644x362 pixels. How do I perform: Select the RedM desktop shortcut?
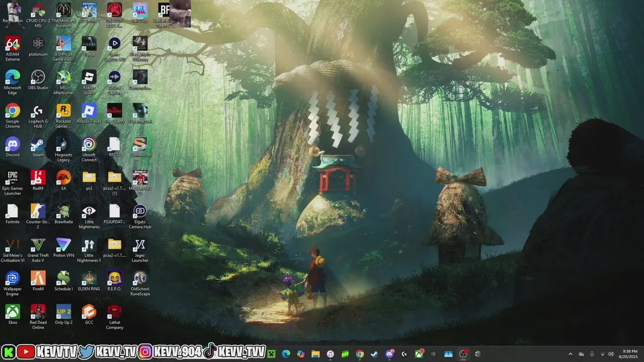click(38, 181)
